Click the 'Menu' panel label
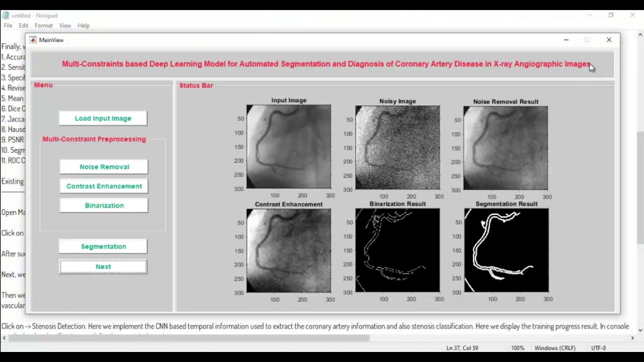The width and height of the screenshot is (644, 362). point(43,85)
